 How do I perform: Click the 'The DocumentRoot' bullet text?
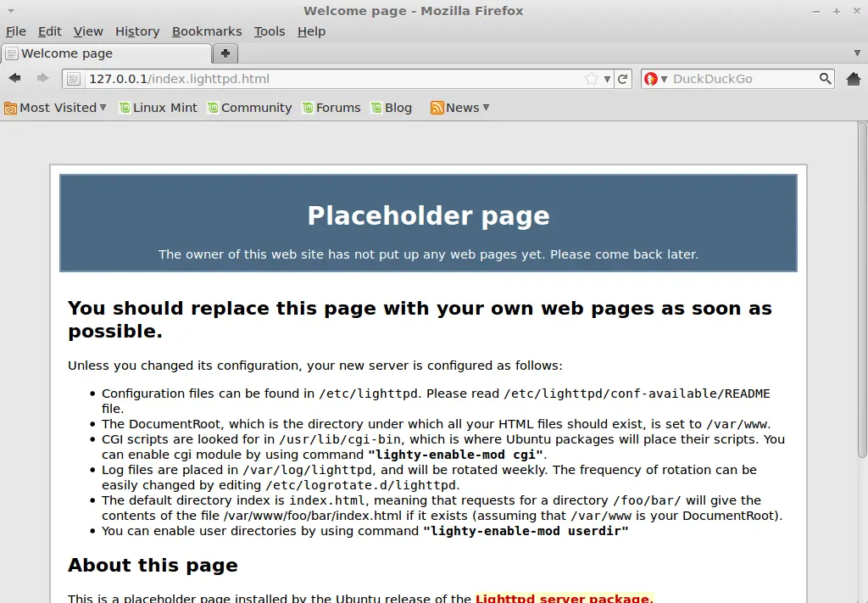tap(437, 424)
